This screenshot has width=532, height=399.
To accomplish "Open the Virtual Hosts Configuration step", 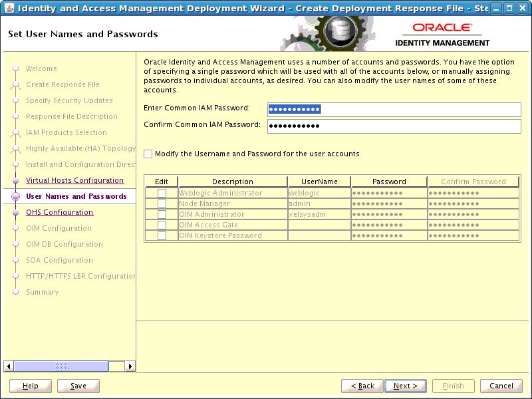I will 74,180.
